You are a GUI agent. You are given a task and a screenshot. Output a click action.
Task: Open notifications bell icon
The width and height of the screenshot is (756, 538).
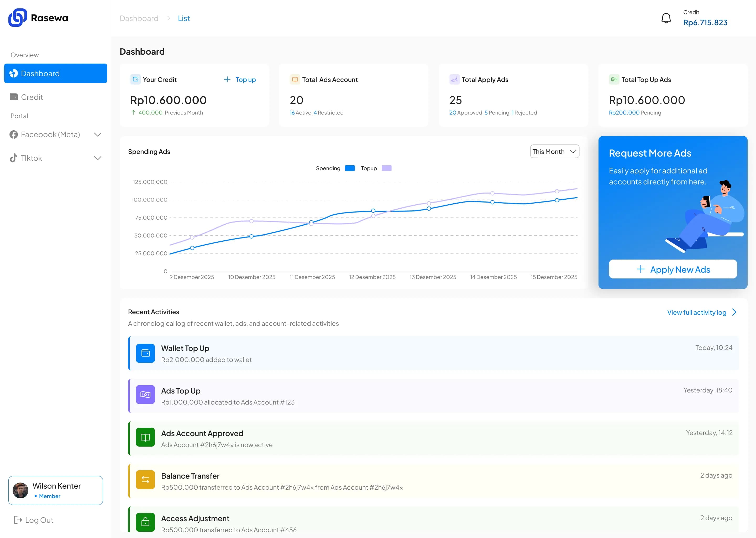666,18
